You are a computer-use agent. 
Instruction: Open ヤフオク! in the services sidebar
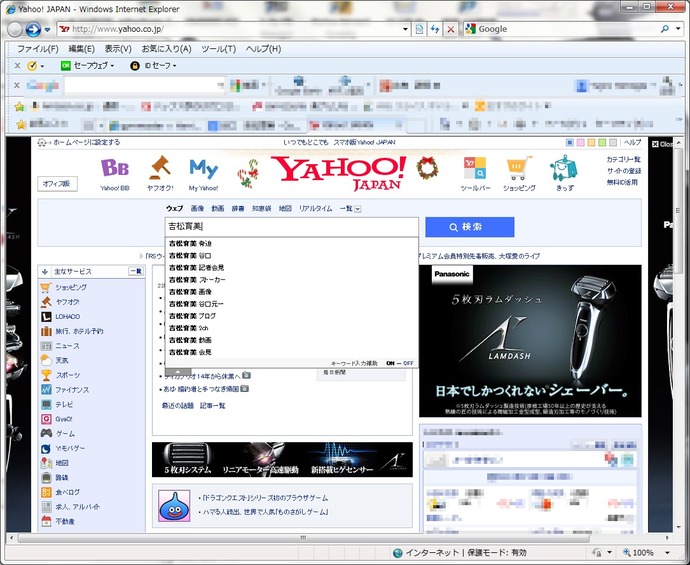click(x=67, y=302)
